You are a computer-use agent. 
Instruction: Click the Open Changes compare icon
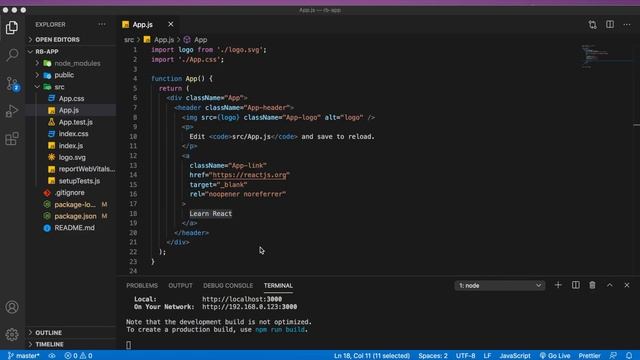coord(592,24)
